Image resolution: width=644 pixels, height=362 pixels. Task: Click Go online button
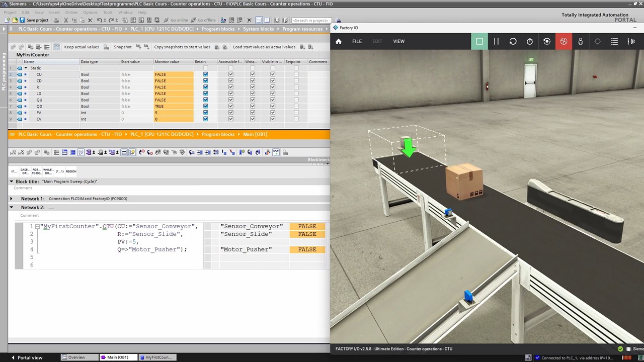176,20
